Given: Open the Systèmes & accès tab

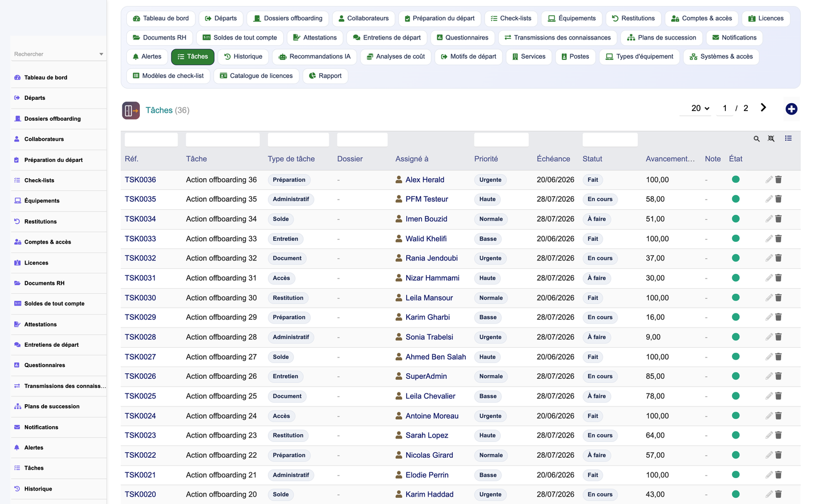Looking at the screenshot, I should click(x=721, y=57).
